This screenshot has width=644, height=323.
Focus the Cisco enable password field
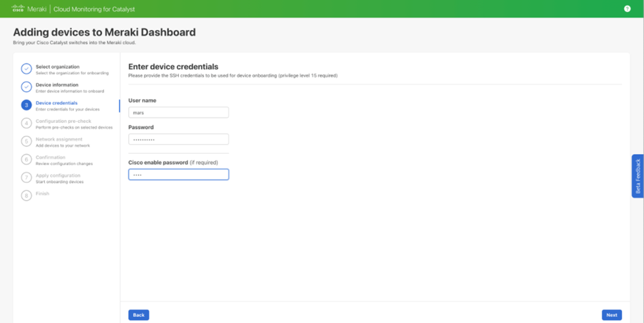coord(178,174)
